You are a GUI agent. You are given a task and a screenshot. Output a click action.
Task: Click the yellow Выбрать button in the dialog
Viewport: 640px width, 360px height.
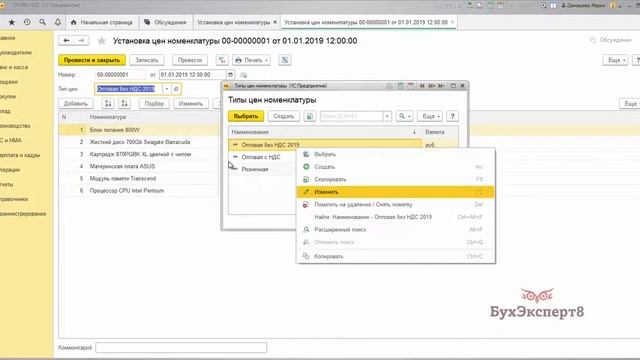tap(246, 116)
